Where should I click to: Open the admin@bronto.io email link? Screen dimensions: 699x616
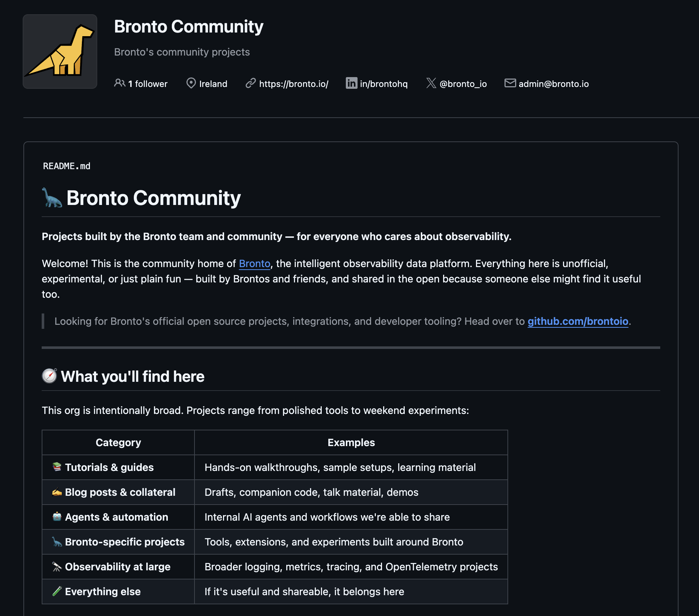553,84
